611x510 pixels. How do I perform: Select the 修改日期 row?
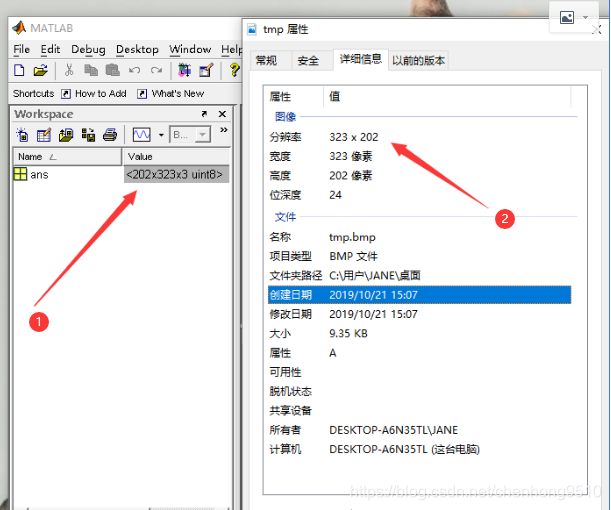point(420,314)
